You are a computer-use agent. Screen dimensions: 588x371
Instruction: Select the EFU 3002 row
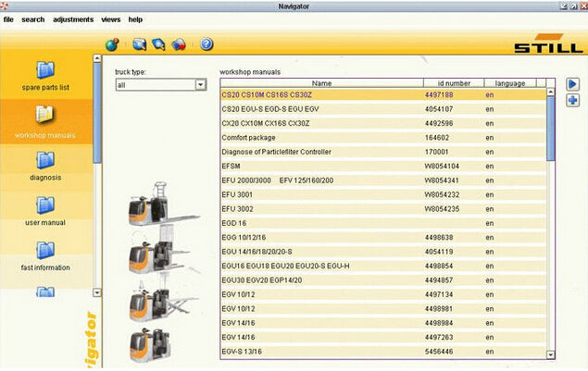pyautogui.click(x=383, y=209)
